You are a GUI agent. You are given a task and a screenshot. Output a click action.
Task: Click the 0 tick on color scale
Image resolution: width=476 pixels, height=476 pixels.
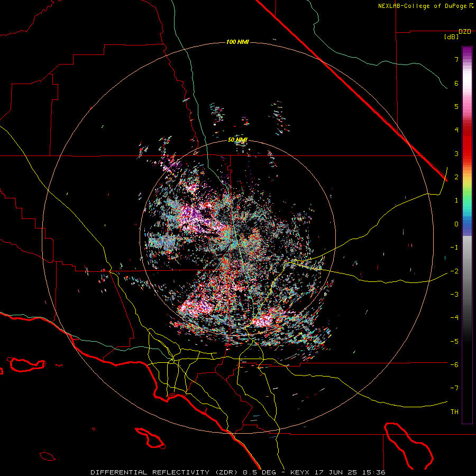[456, 224]
